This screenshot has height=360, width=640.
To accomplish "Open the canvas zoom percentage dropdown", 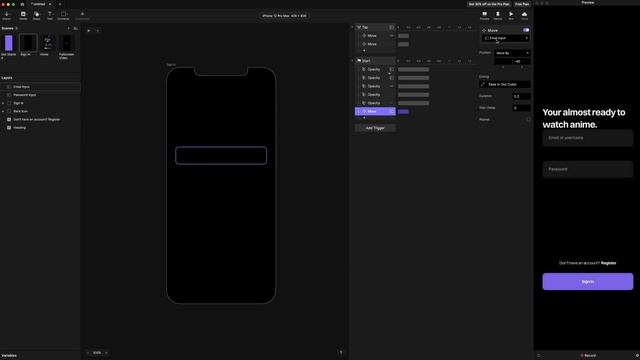I will click(x=97, y=353).
